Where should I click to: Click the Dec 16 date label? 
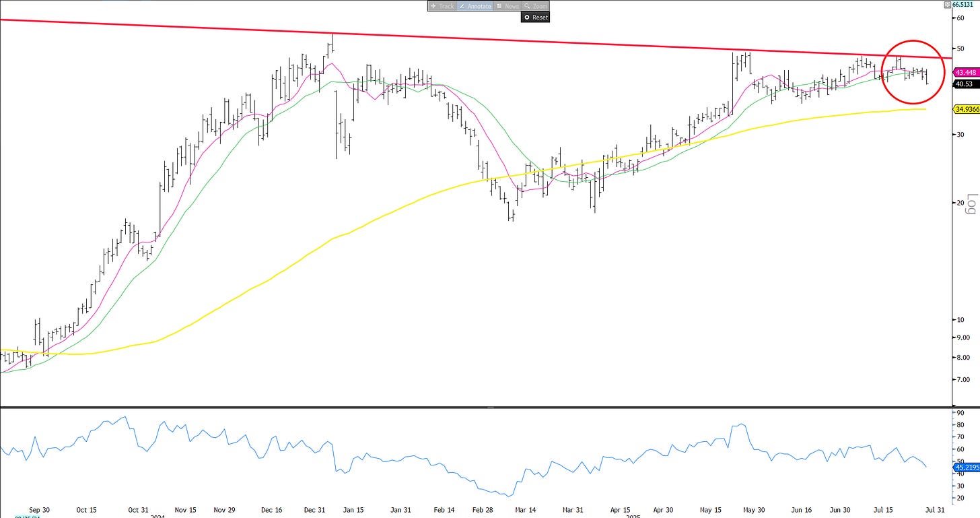[272, 511]
